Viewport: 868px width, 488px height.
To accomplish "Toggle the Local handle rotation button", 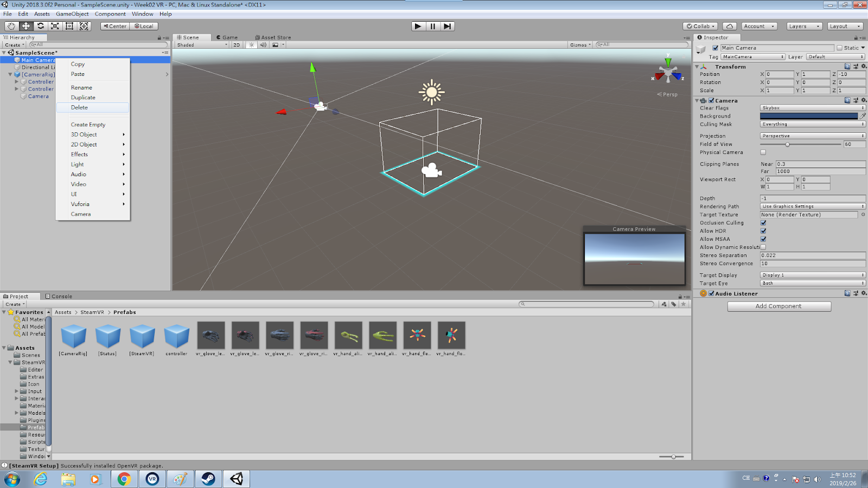I will [144, 26].
